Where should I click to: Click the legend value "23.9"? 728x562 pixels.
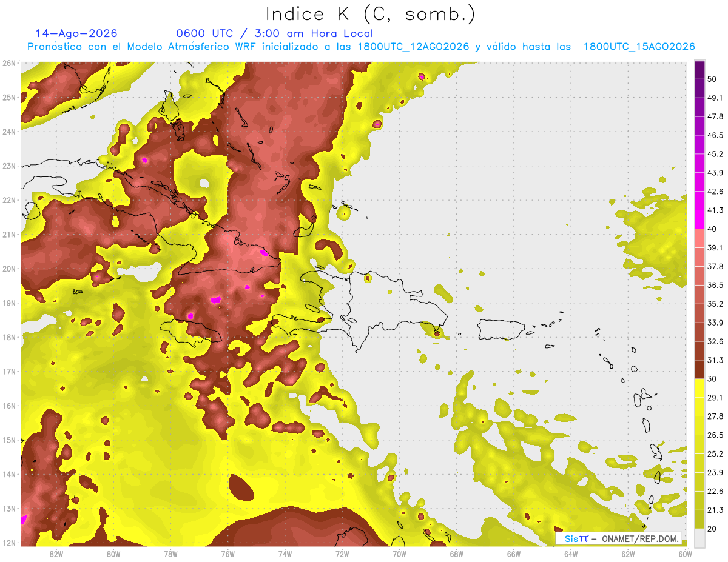(715, 473)
